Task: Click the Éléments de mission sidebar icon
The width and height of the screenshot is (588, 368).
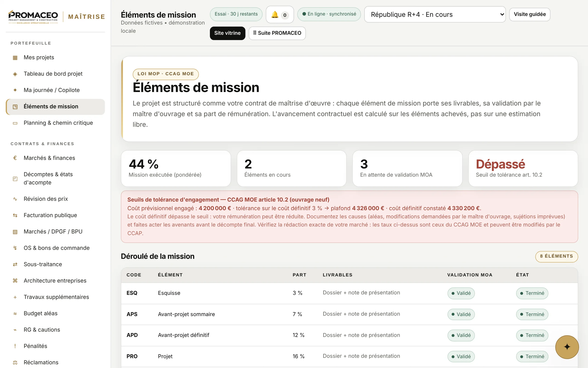Action: pos(15,106)
